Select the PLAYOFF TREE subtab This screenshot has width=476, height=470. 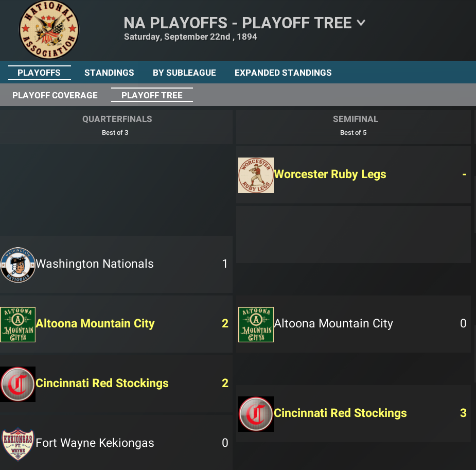click(x=152, y=95)
